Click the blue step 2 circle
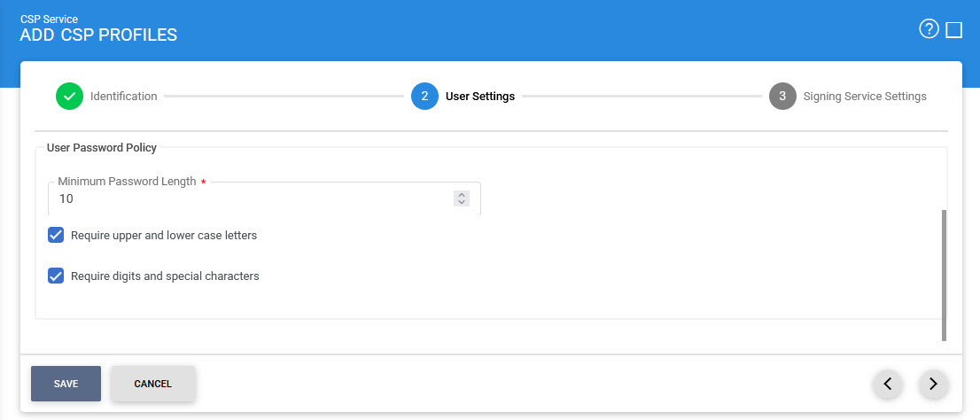980x420 pixels. coord(424,96)
